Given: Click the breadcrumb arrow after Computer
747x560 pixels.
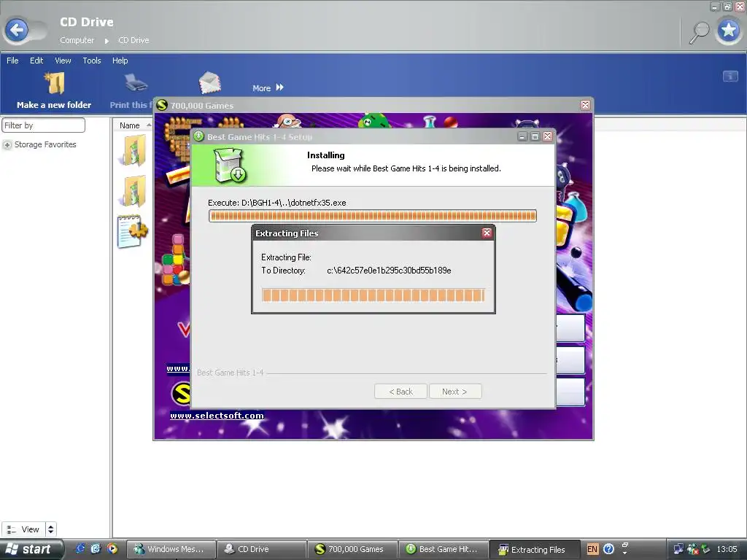Looking at the screenshot, I should (x=107, y=41).
